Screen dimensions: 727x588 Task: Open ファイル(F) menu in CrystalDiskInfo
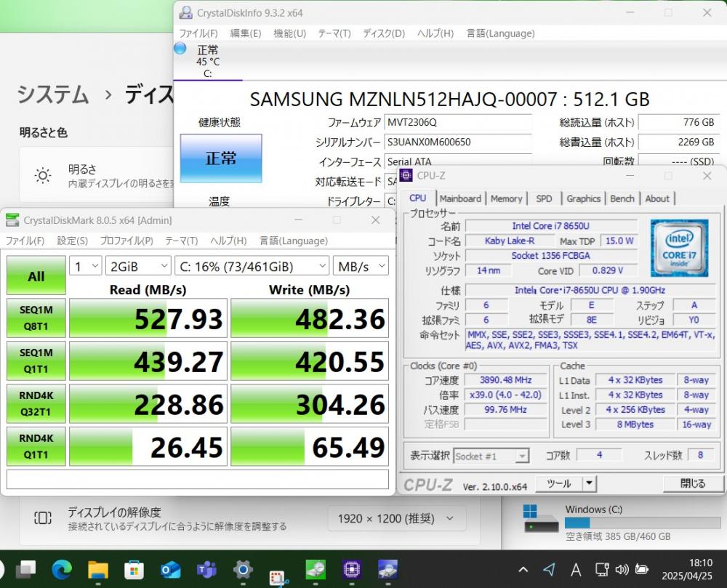click(198, 33)
